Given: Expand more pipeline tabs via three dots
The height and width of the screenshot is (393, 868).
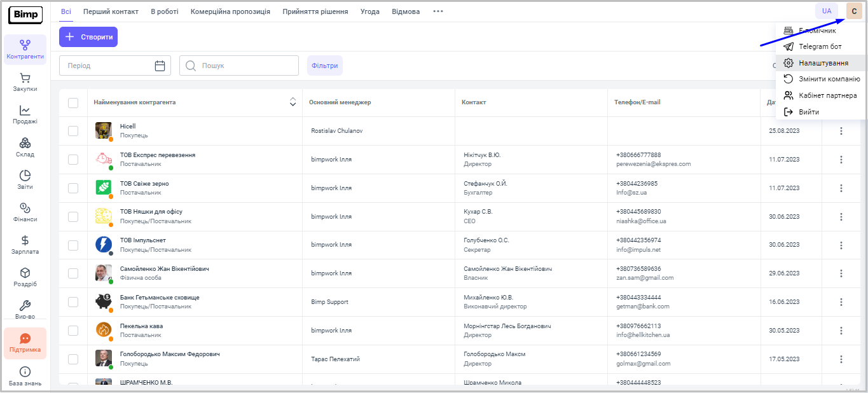Looking at the screenshot, I should (437, 11).
